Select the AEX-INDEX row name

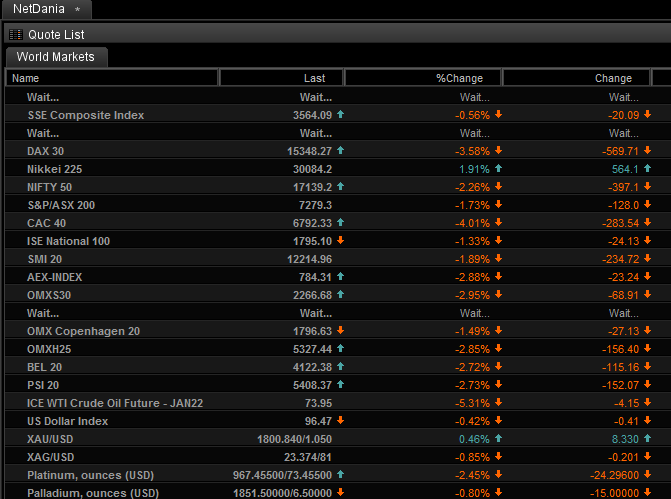pos(54,277)
